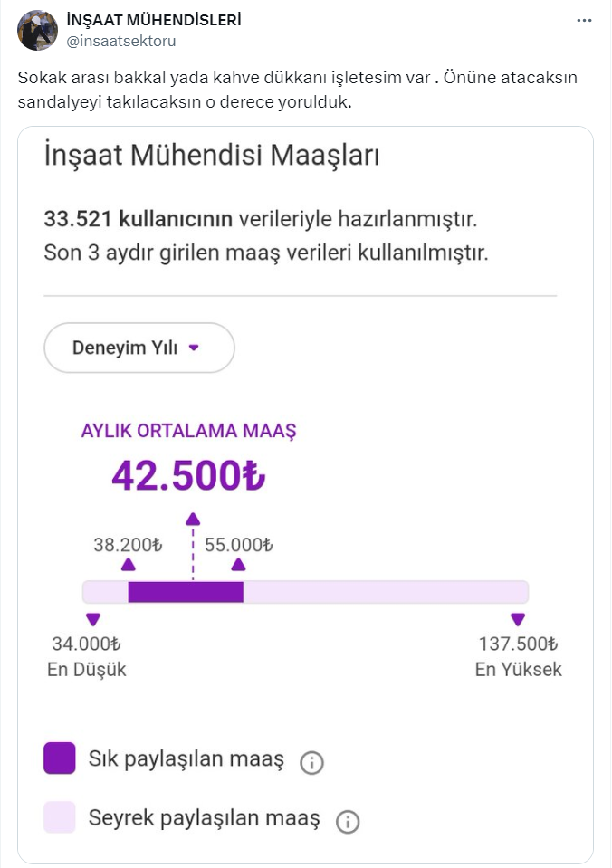Click the average salary arrow below 42.500₺
The image size is (612, 868).
pyautogui.click(x=193, y=519)
